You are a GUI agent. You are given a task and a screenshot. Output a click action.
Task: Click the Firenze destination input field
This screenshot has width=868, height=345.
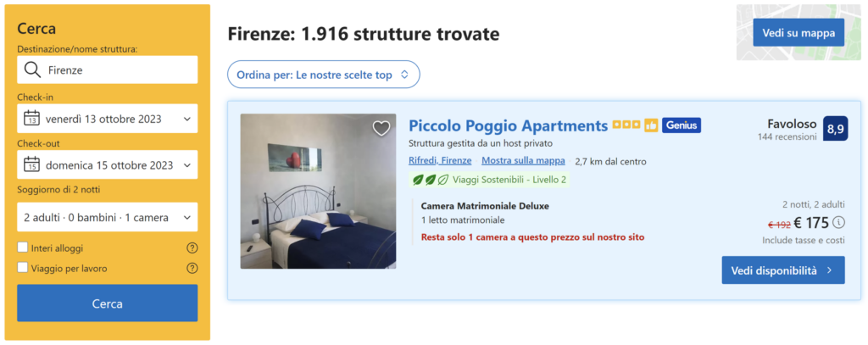(119, 70)
